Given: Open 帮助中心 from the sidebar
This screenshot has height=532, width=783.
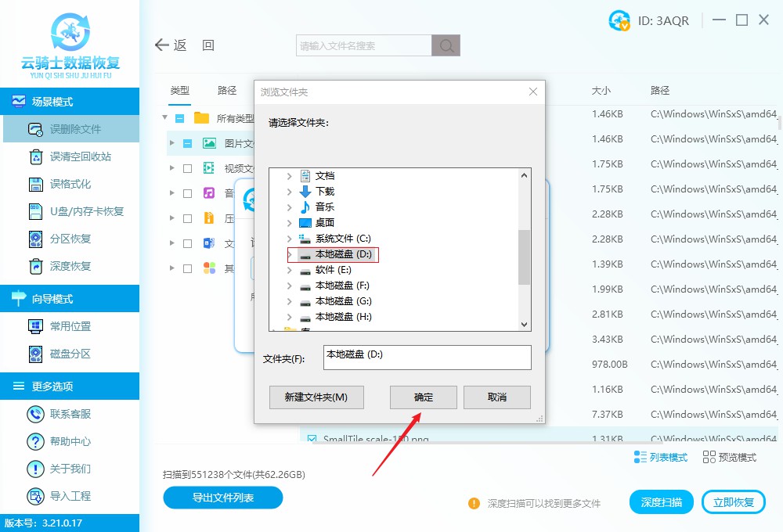Looking at the screenshot, I should click(x=34, y=440).
